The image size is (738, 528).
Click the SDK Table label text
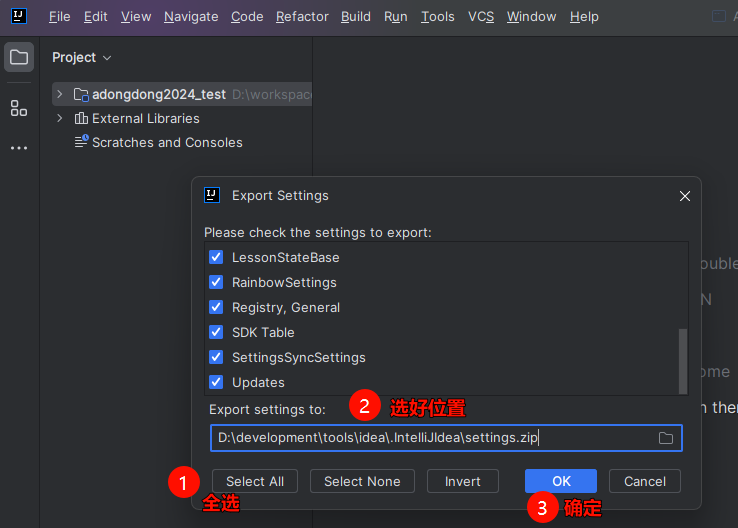coord(263,332)
